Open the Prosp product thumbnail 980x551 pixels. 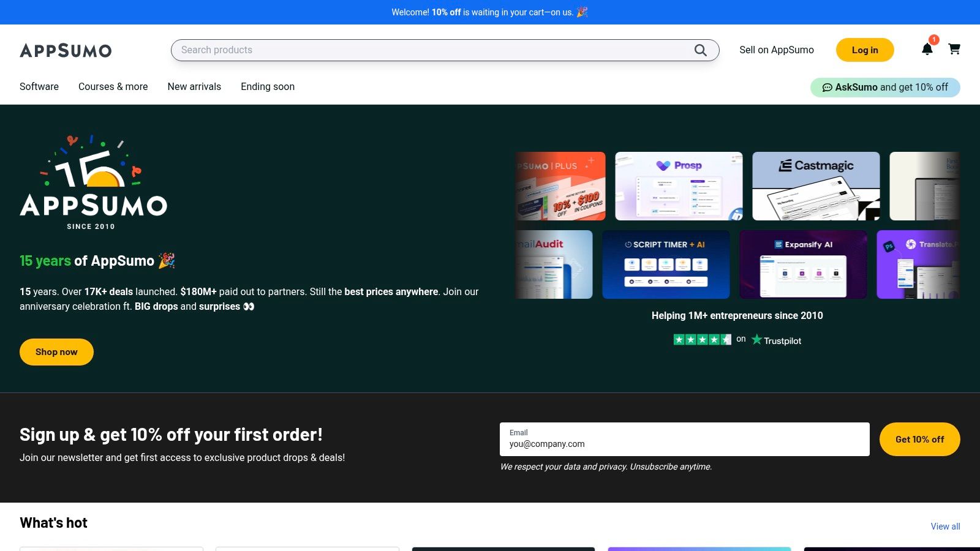click(x=679, y=186)
